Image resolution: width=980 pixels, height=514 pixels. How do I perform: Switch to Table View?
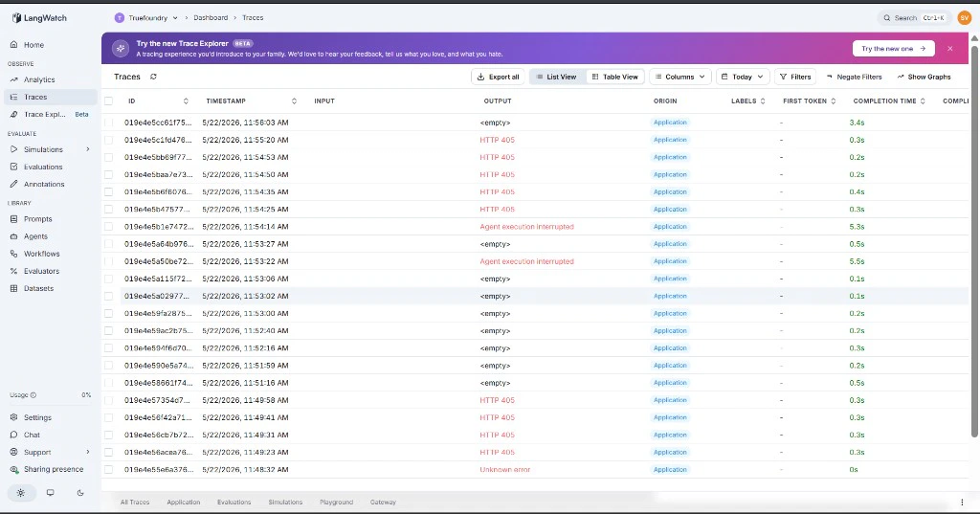pos(615,77)
